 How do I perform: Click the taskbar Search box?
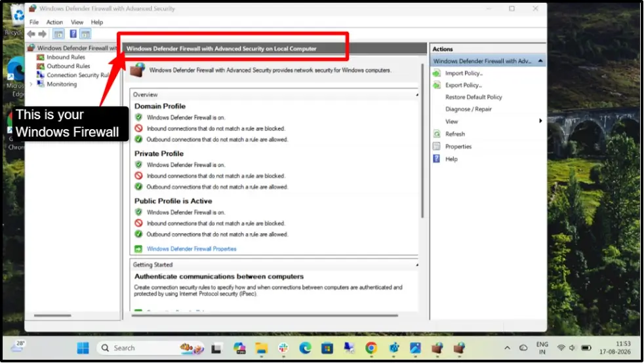(x=150, y=348)
